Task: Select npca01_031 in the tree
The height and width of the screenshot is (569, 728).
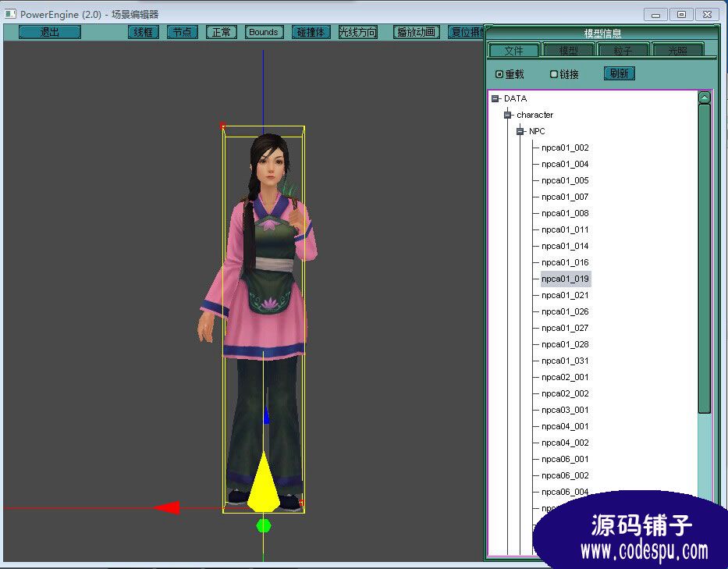Action: click(565, 361)
